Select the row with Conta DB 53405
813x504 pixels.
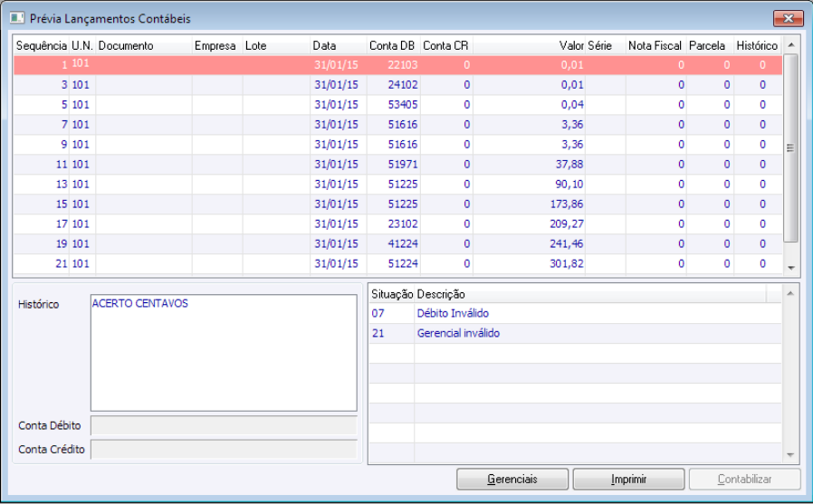[397, 105]
